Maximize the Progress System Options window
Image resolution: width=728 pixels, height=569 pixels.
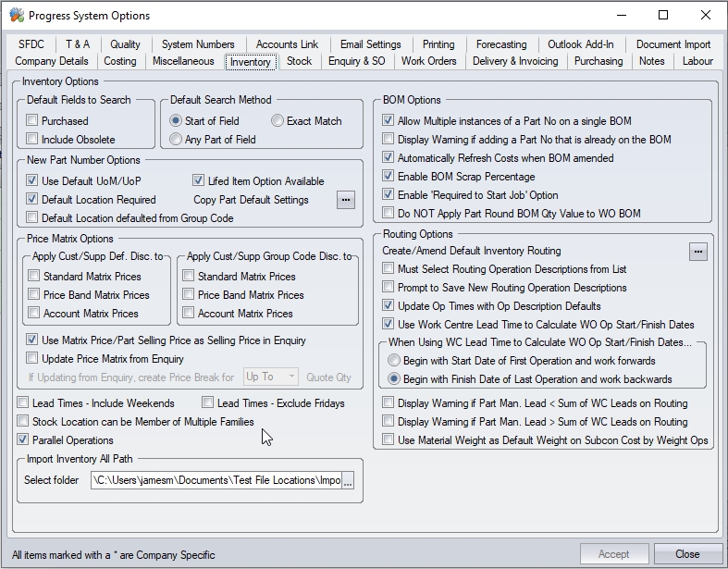[x=662, y=15]
